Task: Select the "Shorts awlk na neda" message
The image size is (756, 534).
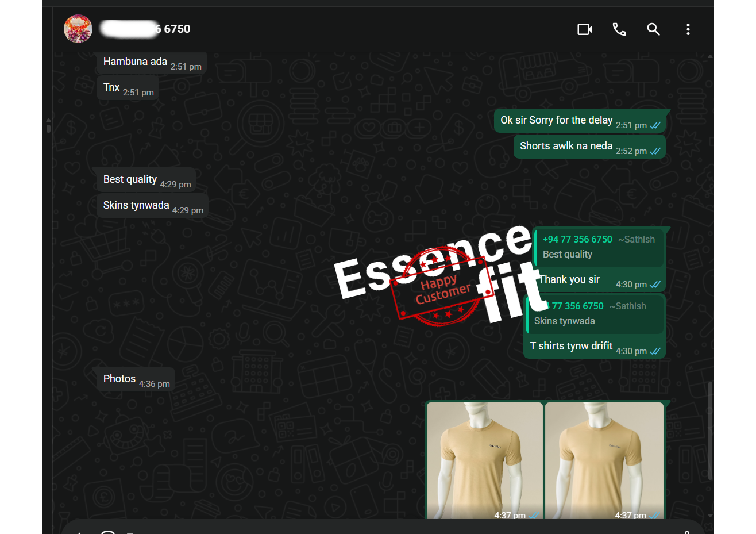Action: pyautogui.click(x=589, y=147)
